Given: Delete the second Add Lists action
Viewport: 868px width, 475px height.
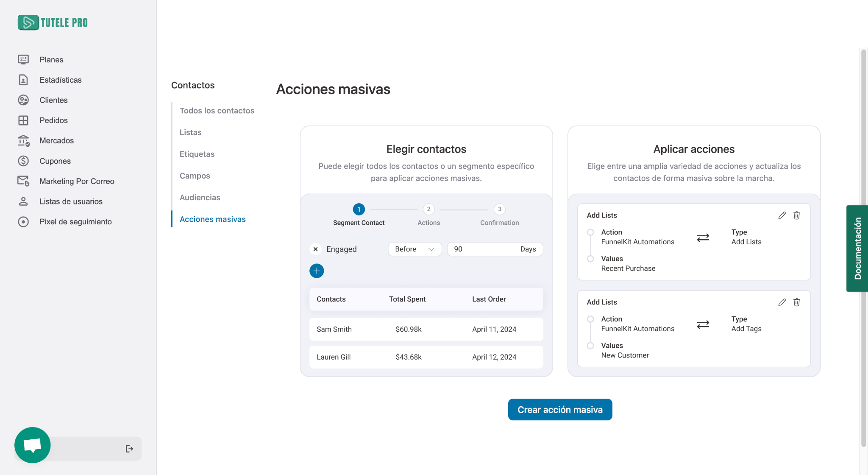Looking at the screenshot, I should (x=796, y=302).
